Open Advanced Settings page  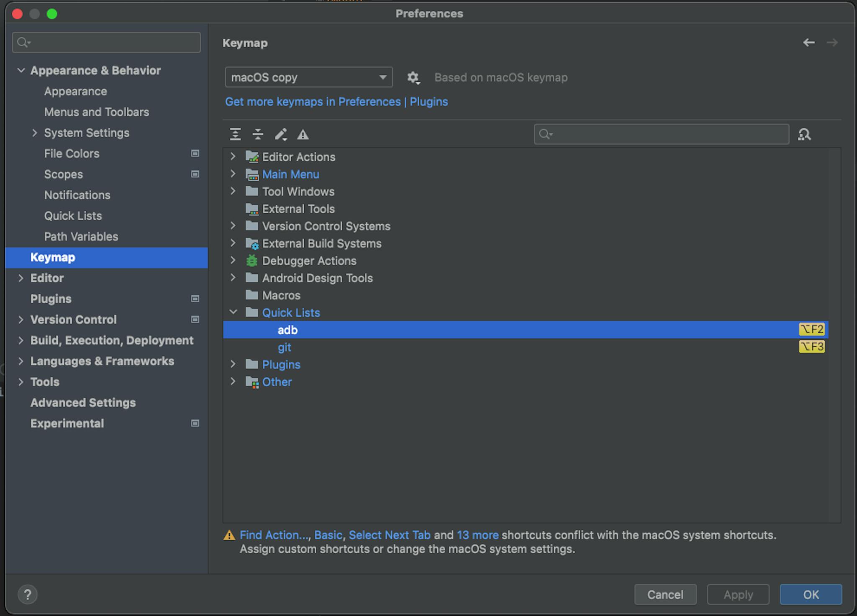pos(83,402)
